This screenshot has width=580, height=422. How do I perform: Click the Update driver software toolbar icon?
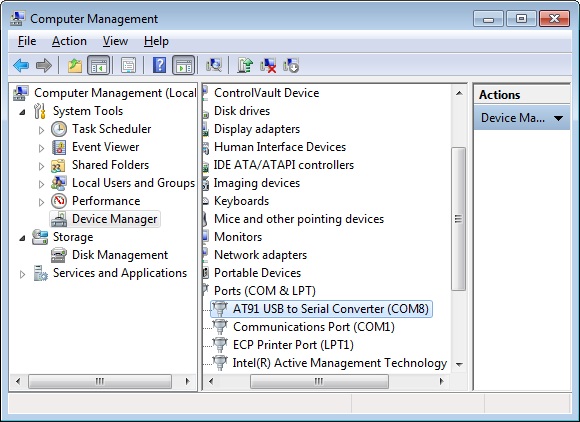(x=245, y=65)
